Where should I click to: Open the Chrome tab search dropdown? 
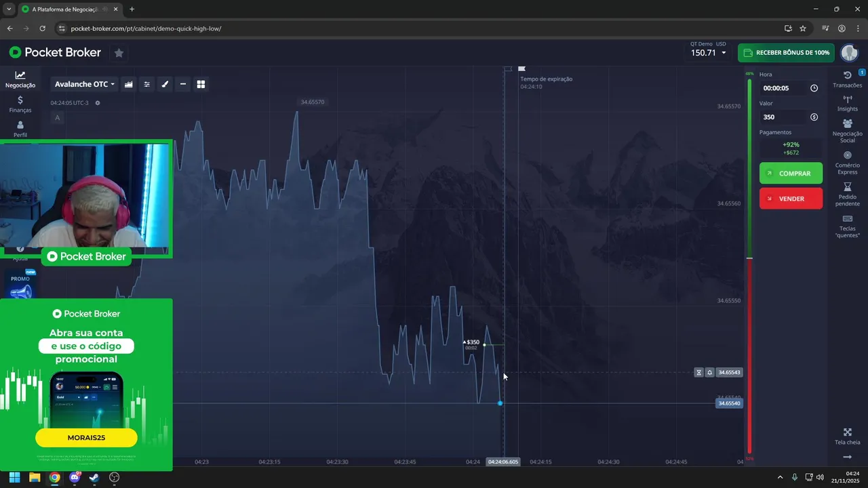pos(9,9)
